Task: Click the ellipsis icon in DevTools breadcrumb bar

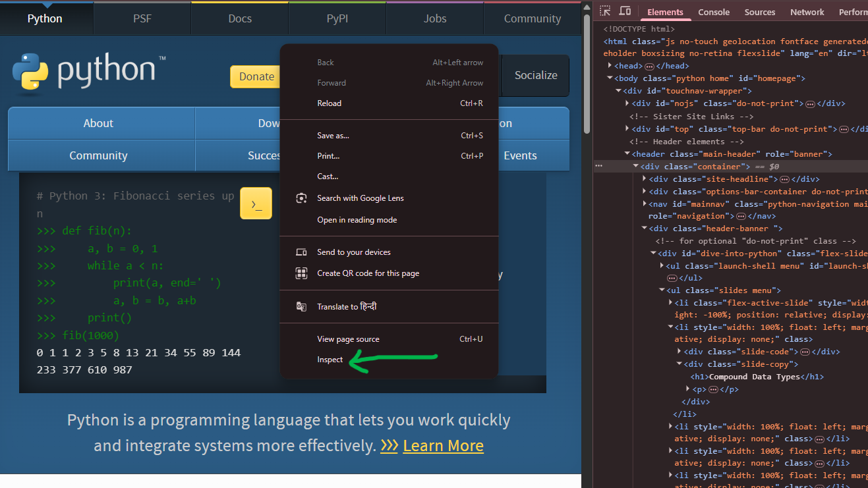Action: (598, 166)
